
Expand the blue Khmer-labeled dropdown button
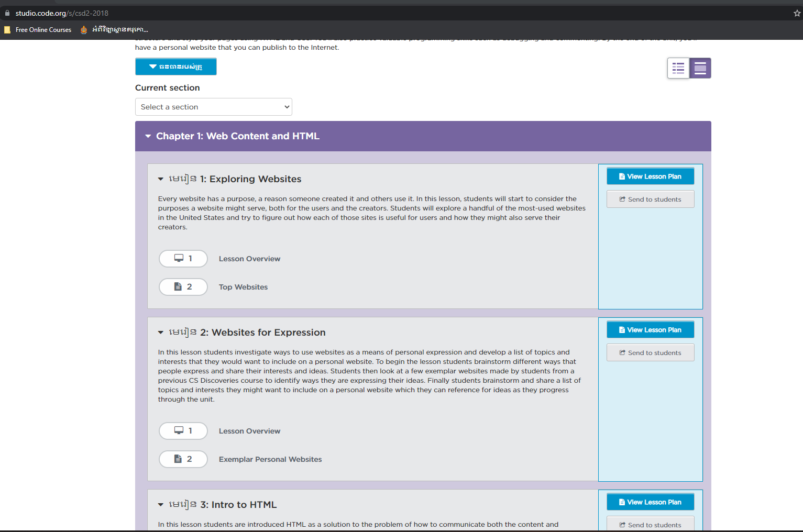[175, 66]
